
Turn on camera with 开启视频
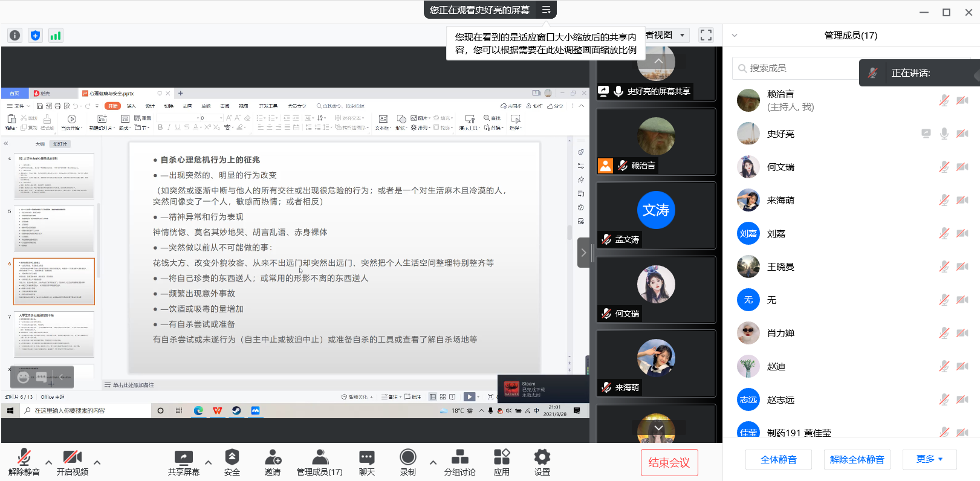tap(73, 462)
